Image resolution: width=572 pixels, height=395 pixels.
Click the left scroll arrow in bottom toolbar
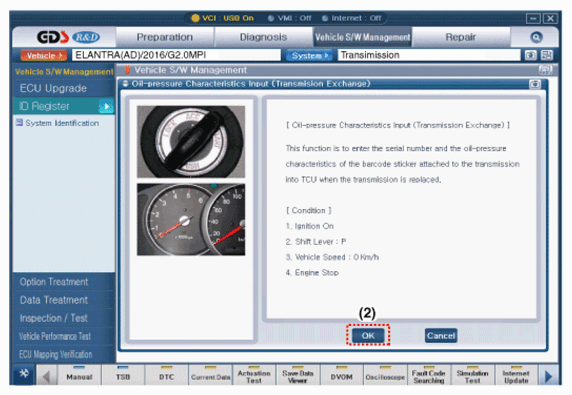[46, 375]
